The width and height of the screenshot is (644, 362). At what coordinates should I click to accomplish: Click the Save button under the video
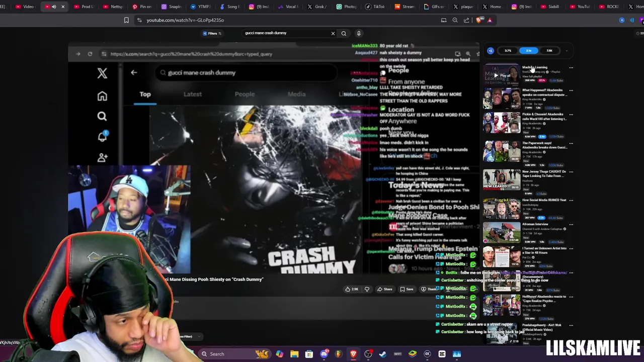pos(407,289)
